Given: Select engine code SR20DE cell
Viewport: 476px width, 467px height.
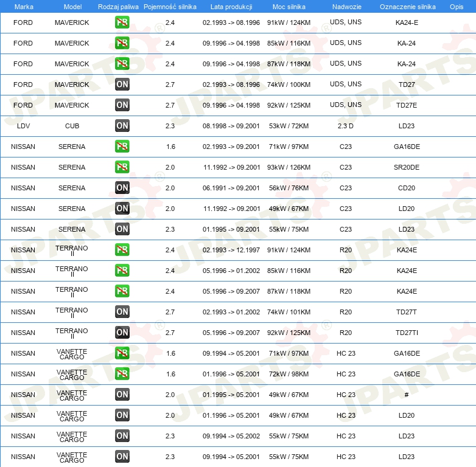Looking at the screenshot, I should pos(407,167).
